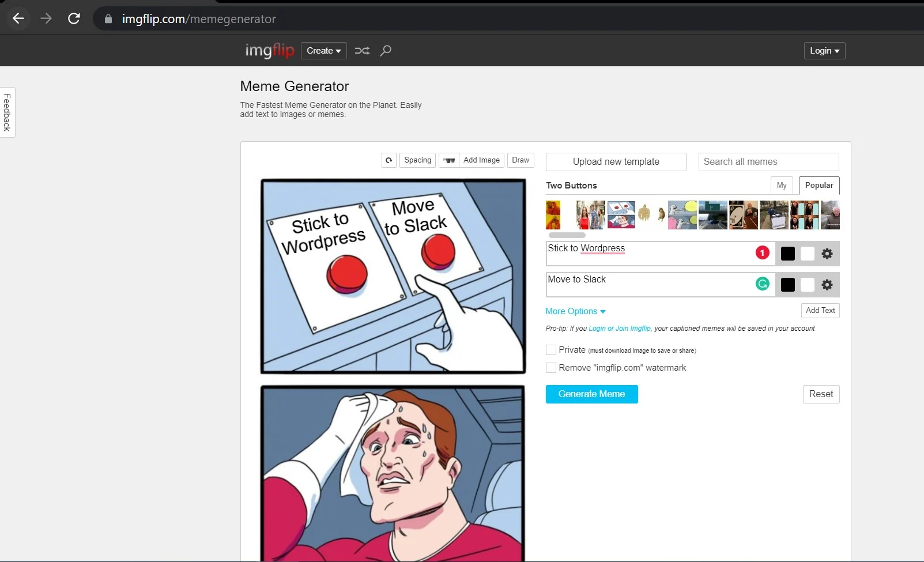The width and height of the screenshot is (924, 562).
Task: Open green Grammarly icon in Move to Slack
Action: [x=762, y=284]
